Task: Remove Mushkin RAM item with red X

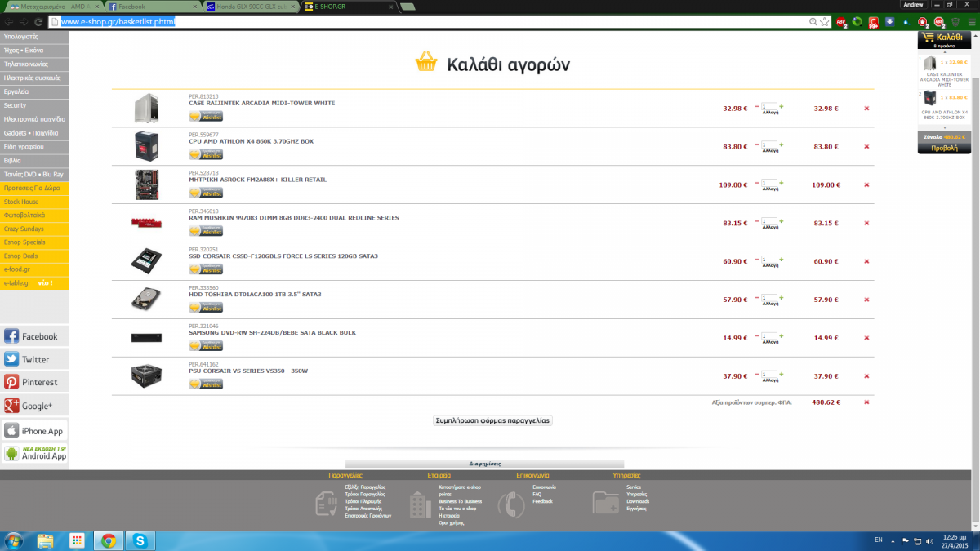Action: click(866, 223)
